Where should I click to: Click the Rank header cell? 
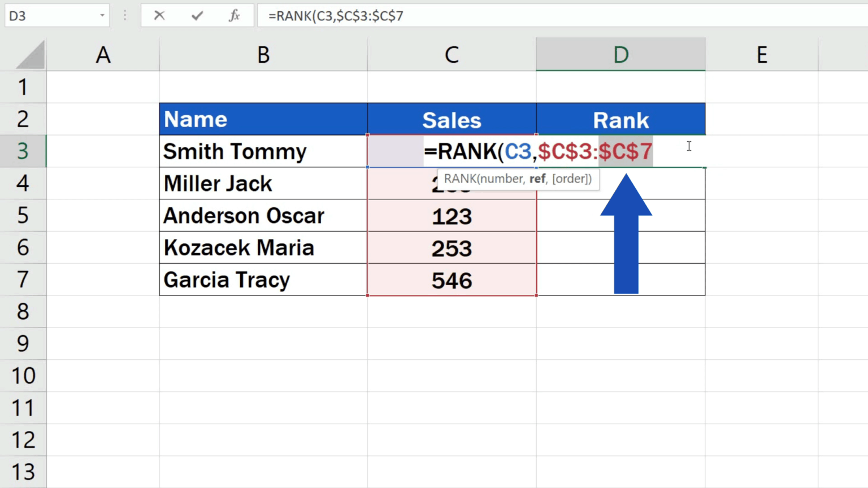[x=620, y=119]
